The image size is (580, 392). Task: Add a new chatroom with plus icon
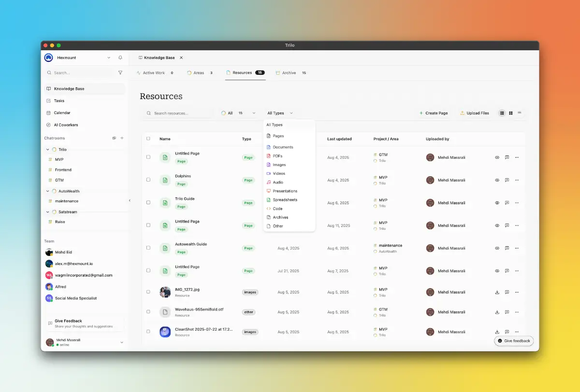point(122,138)
